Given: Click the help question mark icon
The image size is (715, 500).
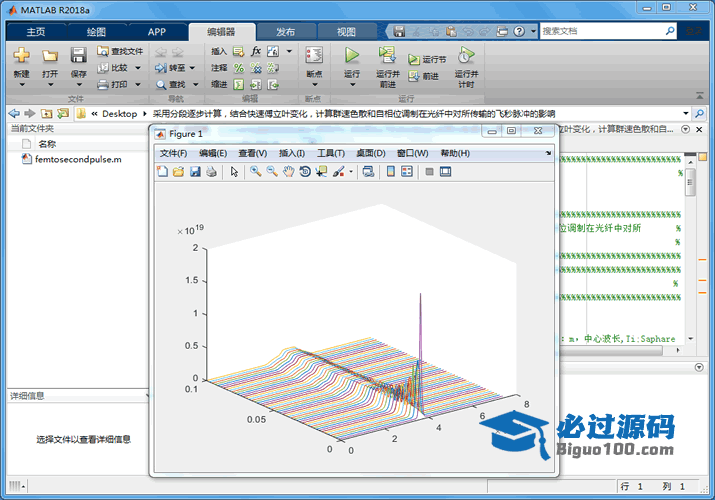Looking at the screenshot, I should point(519,31).
